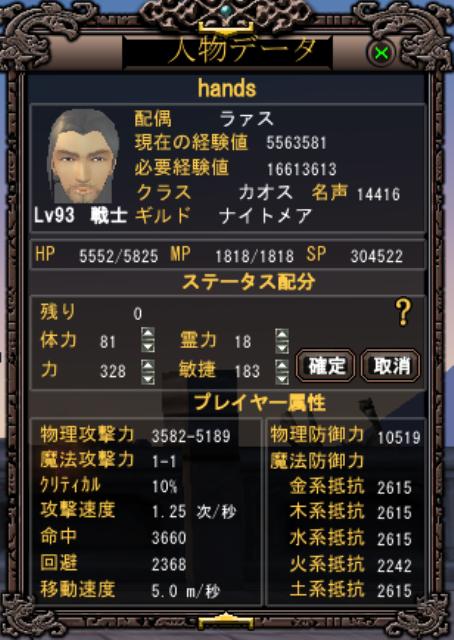454x640 pixels.
Task: Increase 敏捷 using its up arrow
Action: (282, 365)
